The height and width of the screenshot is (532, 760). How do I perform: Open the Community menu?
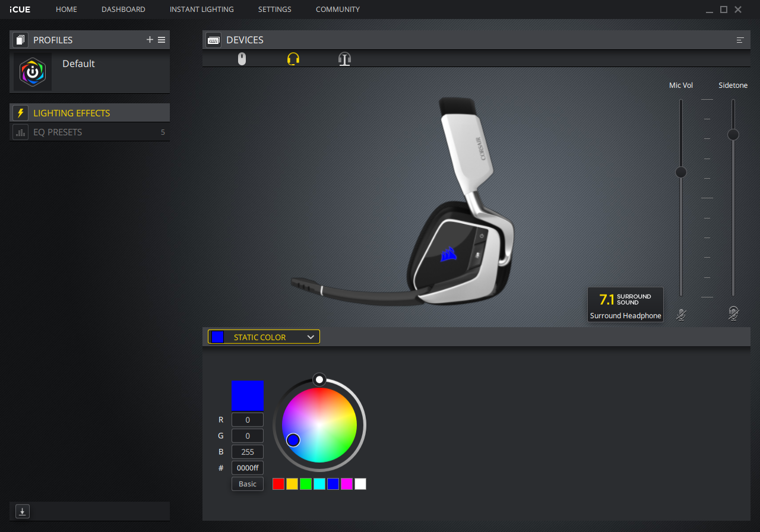tap(338, 9)
